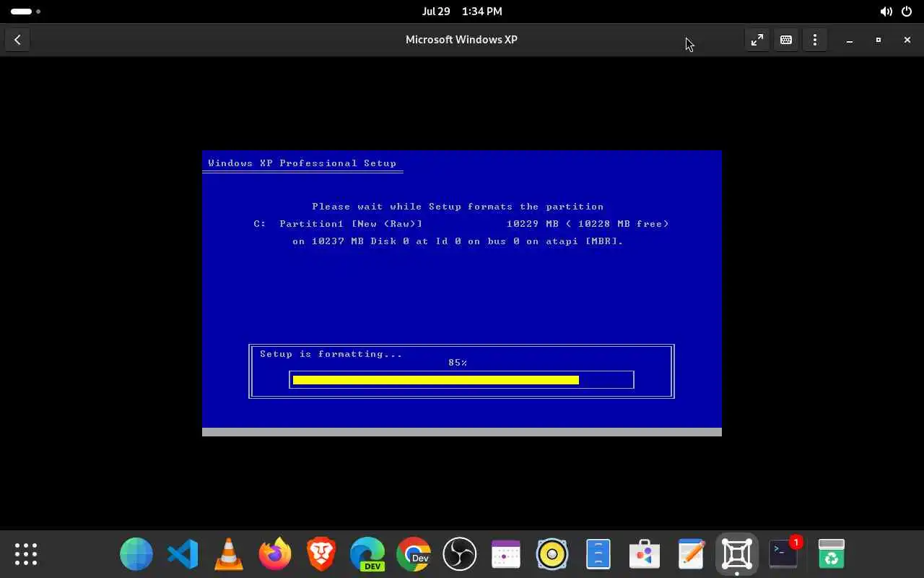
Task: Open the clock showing Jul 29 1:34 PM
Action: pos(462,12)
